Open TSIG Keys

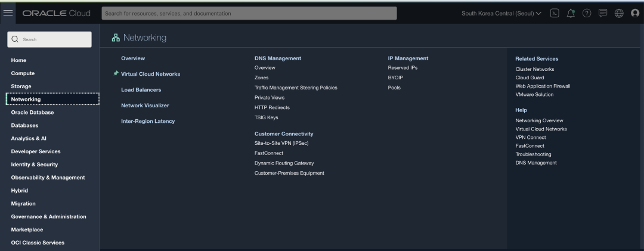tap(267, 117)
